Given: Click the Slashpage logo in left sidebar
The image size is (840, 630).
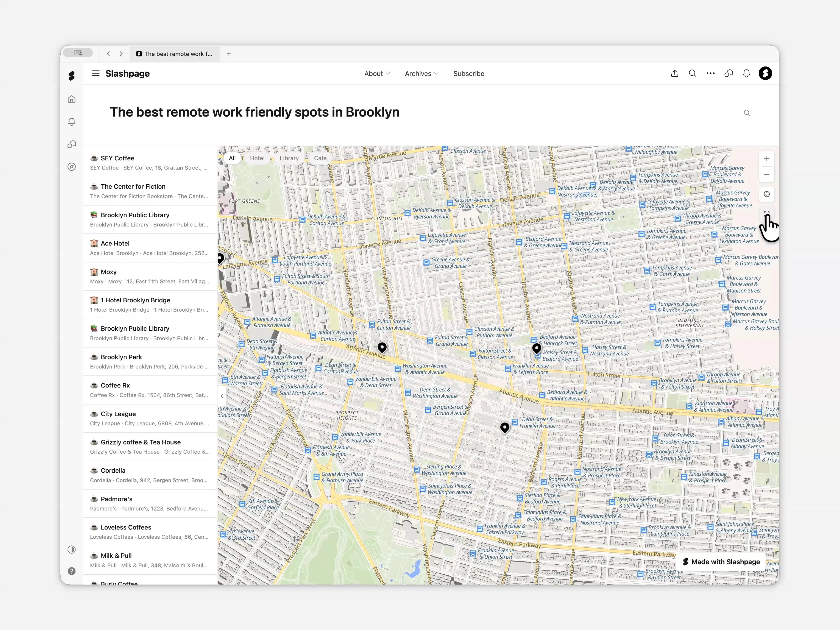Looking at the screenshot, I should pos(71,76).
